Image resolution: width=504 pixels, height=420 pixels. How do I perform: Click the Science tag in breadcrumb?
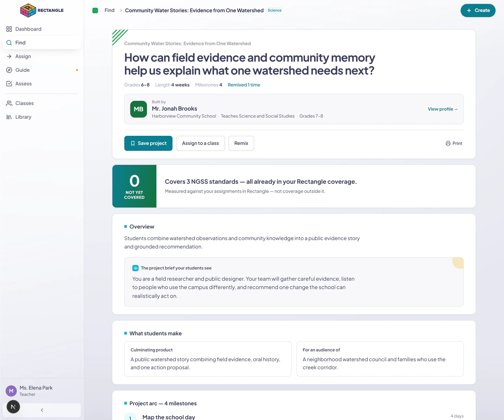pyautogui.click(x=275, y=10)
